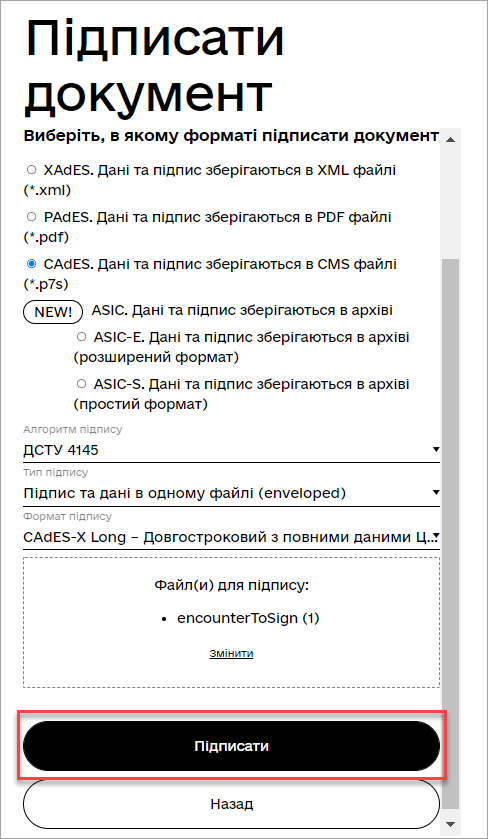
Task: Expand the Тип підпису dropdown
Action: tap(231, 493)
